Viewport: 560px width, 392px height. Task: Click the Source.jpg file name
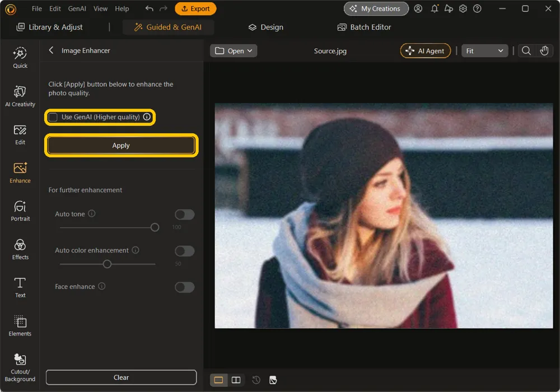coord(330,51)
